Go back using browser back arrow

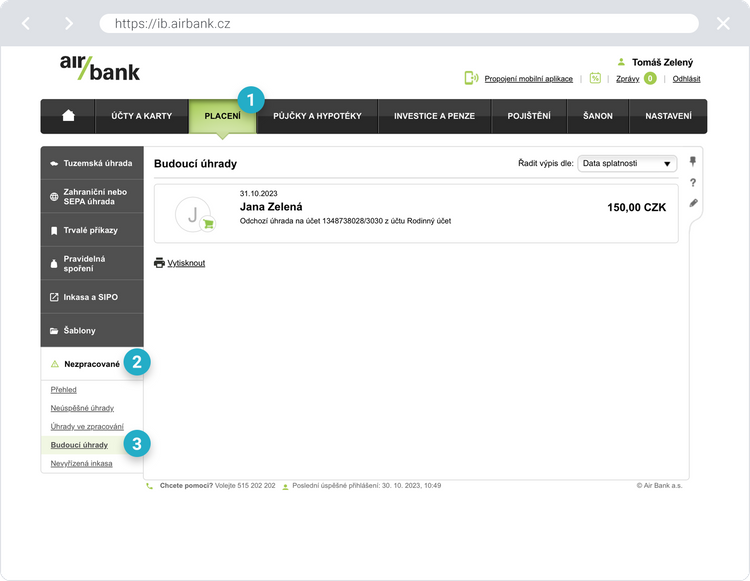(x=26, y=23)
